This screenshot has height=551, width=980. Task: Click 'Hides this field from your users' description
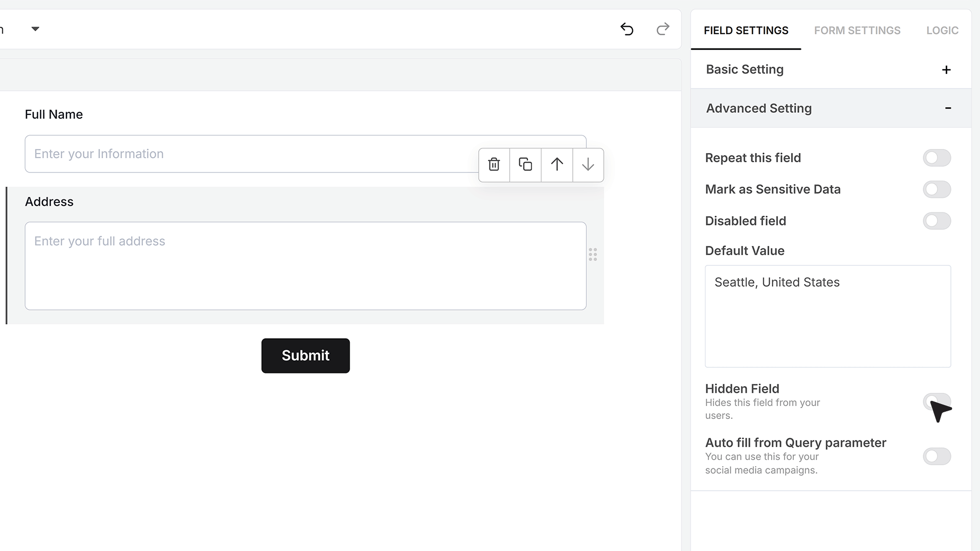coord(763,409)
